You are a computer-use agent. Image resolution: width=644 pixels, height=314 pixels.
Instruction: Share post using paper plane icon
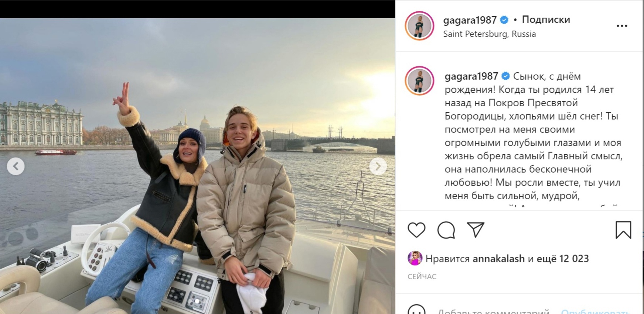click(476, 230)
